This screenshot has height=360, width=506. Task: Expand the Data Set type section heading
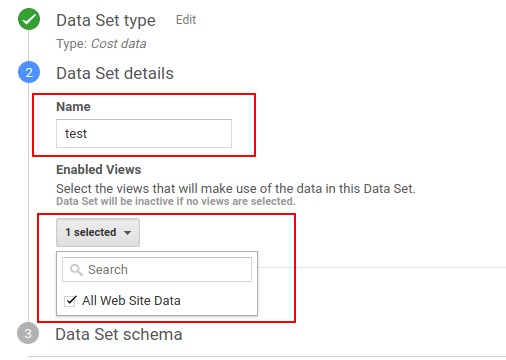coord(106,20)
